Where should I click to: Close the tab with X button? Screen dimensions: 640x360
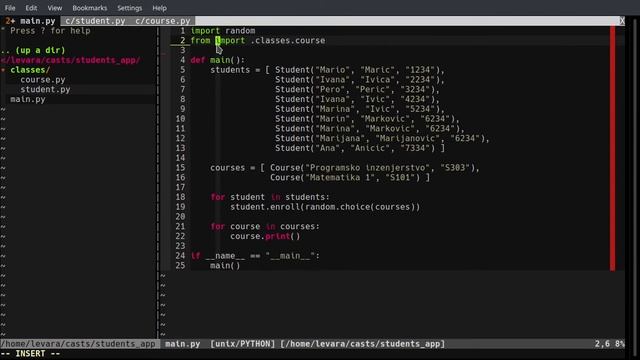point(622,21)
